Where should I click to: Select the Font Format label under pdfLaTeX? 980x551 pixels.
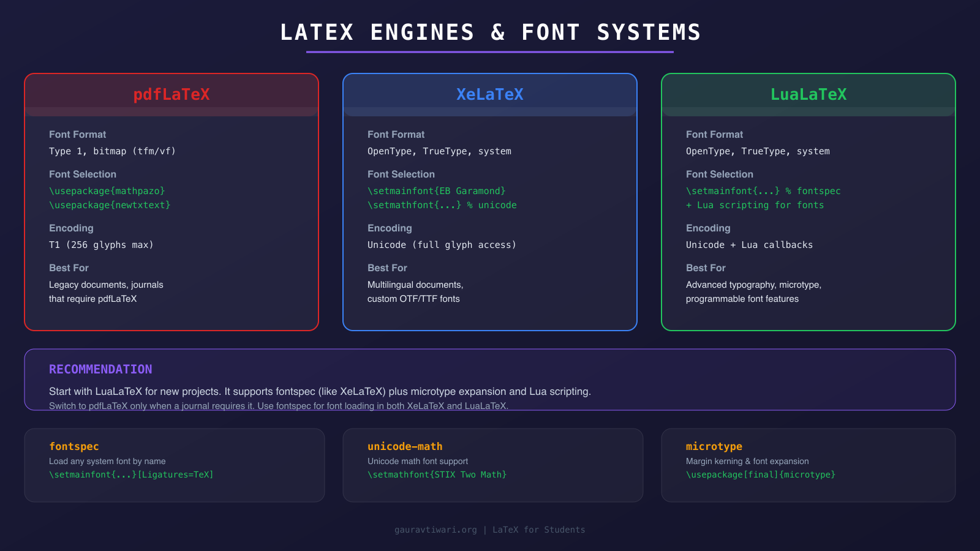pyautogui.click(x=77, y=134)
